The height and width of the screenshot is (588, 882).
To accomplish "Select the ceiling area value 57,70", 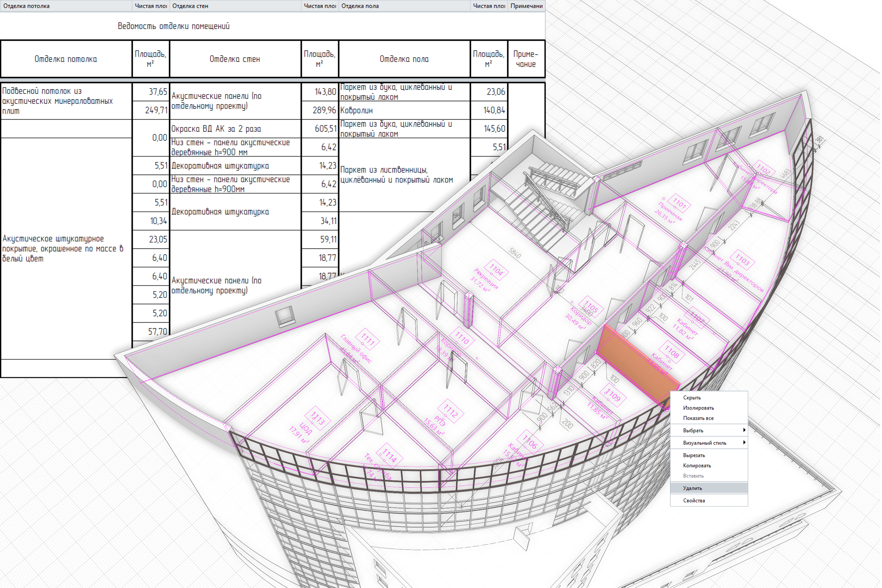I will tap(151, 332).
